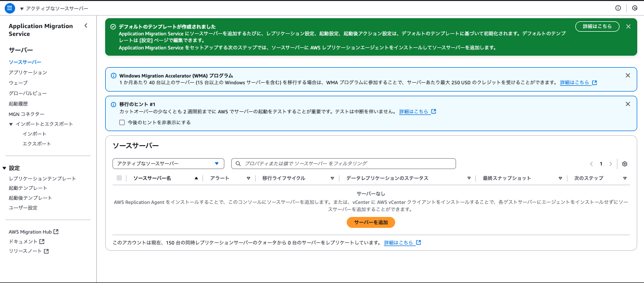Toggle the select-all checkbox in table header
Viewport: 644px width, 283px height.
tap(119, 178)
